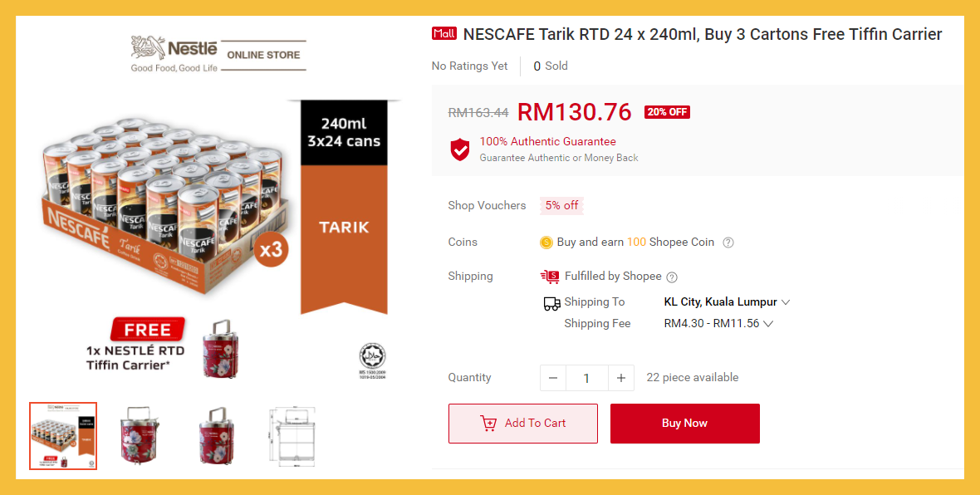Click the Nestle Online Store logo
The image size is (980, 495).
(x=218, y=54)
